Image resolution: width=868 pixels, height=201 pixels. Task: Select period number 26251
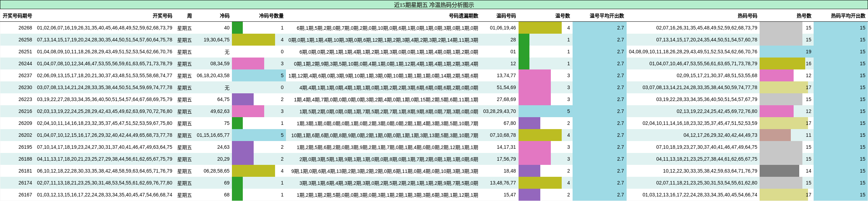pos(25,52)
